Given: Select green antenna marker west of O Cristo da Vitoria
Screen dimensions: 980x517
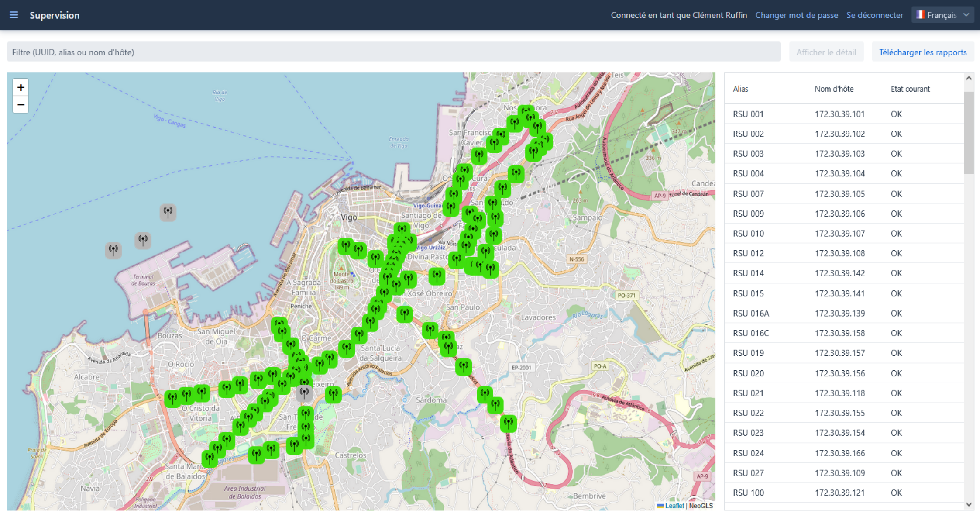Looking at the screenshot, I should pos(173,398).
